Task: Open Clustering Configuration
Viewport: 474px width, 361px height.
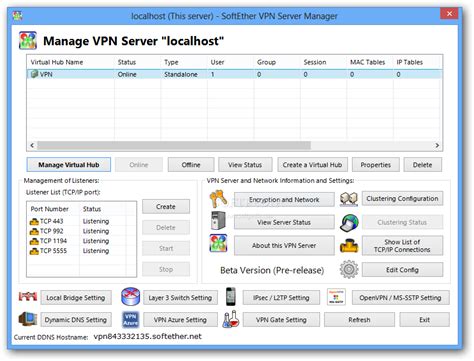Action: (402, 198)
